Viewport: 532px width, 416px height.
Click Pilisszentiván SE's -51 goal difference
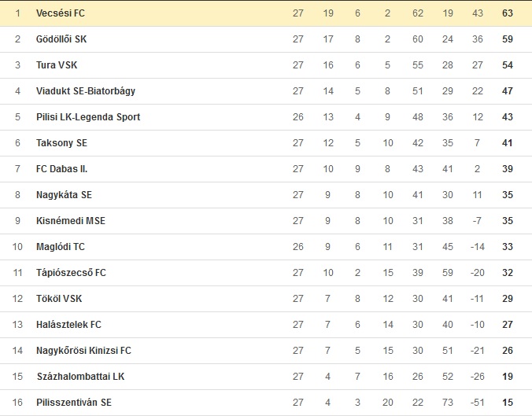coord(478,403)
